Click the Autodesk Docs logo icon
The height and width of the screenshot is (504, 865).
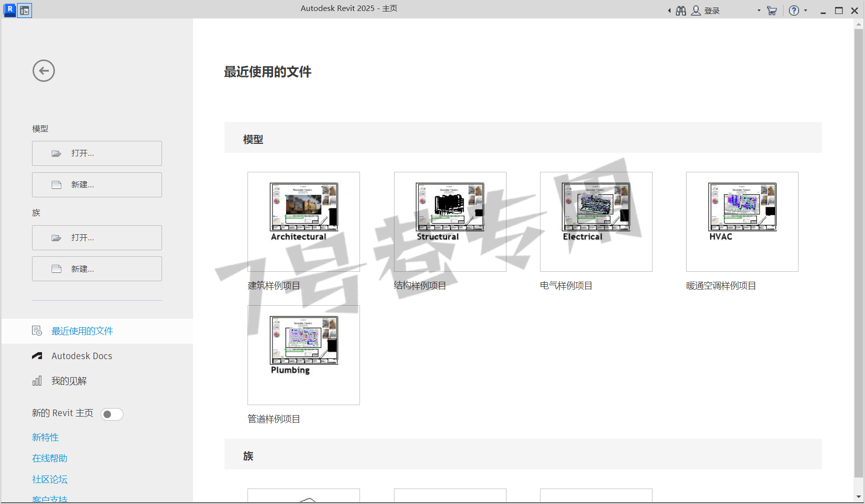[x=37, y=356]
